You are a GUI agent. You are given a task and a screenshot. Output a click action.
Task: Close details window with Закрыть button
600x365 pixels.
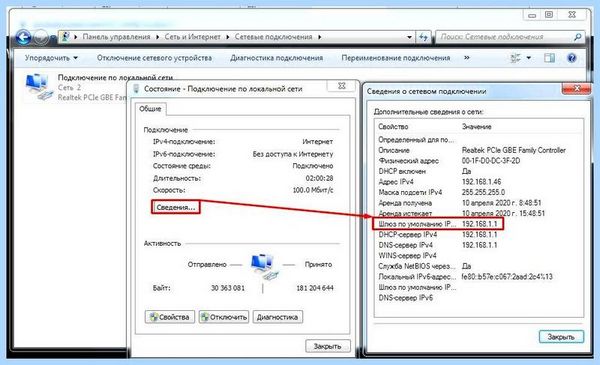pyautogui.click(x=561, y=337)
